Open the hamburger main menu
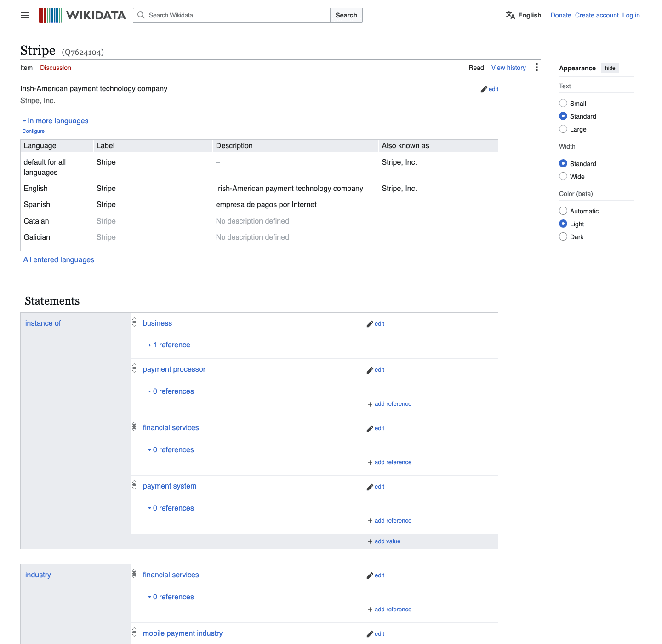The height and width of the screenshot is (644, 662). (x=25, y=15)
